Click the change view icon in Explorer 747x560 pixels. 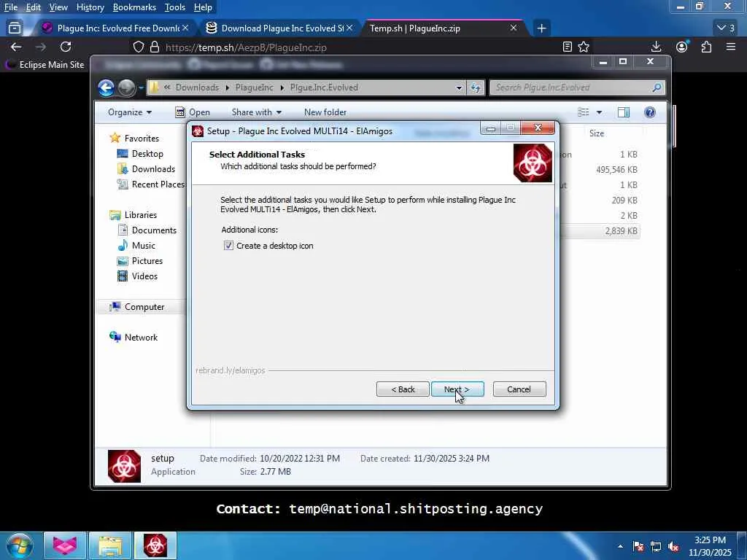click(583, 112)
